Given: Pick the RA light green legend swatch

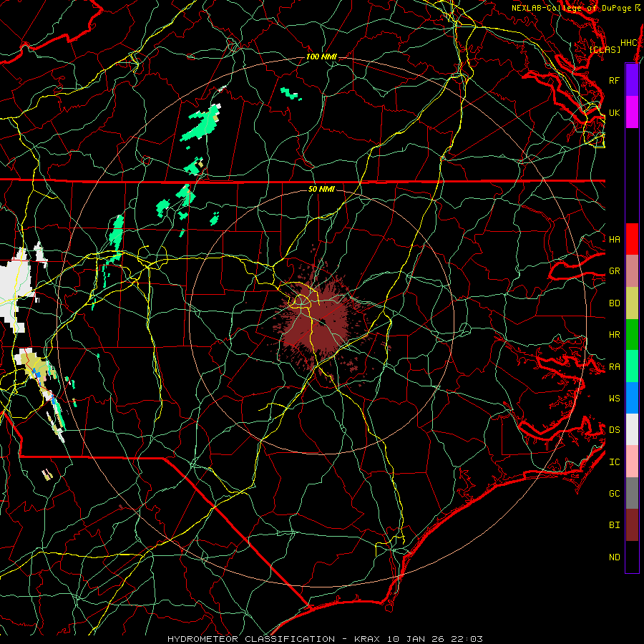Looking at the screenshot, I should (632, 366).
